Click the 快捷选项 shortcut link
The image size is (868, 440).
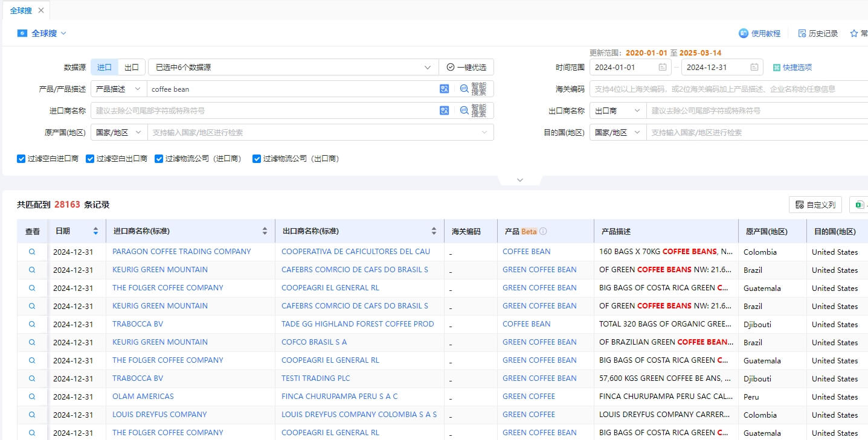click(x=792, y=67)
